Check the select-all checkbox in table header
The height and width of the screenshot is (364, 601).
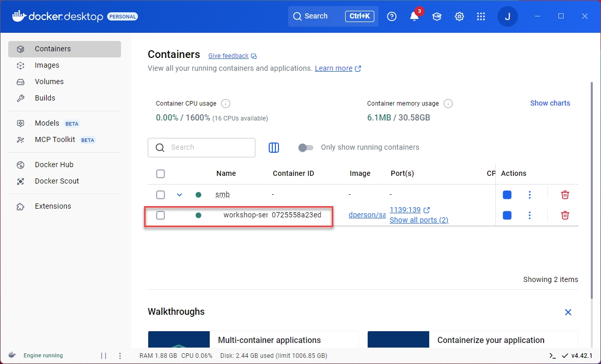[x=161, y=174]
